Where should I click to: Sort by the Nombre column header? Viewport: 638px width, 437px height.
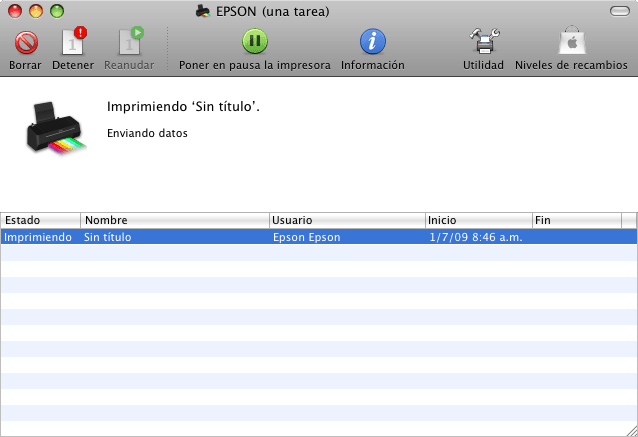175,220
